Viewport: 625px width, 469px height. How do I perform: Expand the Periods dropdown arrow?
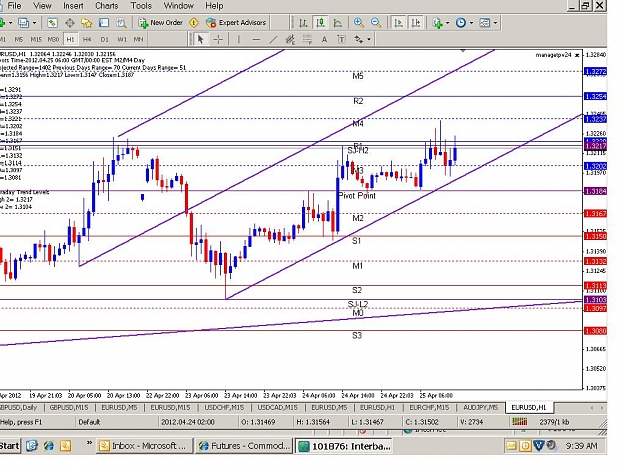pos(471,23)
